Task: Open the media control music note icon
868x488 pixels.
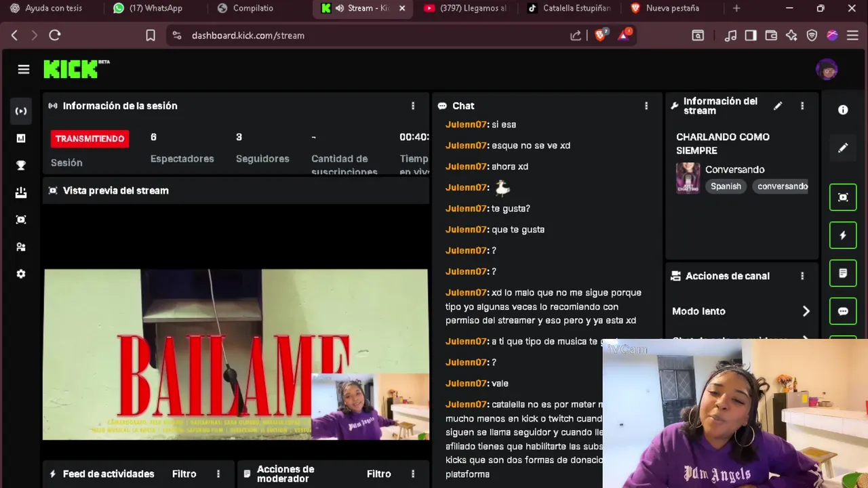Action: pos(730,35)
